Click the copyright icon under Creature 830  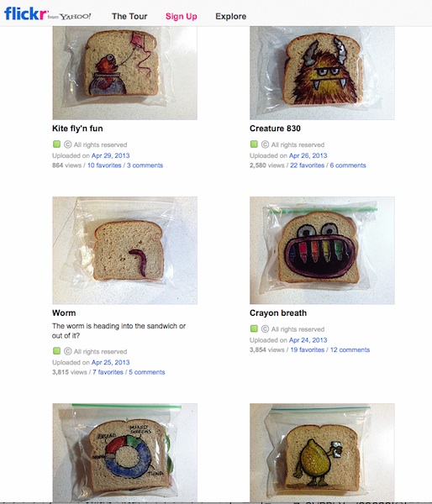click(x=265, y=144)
